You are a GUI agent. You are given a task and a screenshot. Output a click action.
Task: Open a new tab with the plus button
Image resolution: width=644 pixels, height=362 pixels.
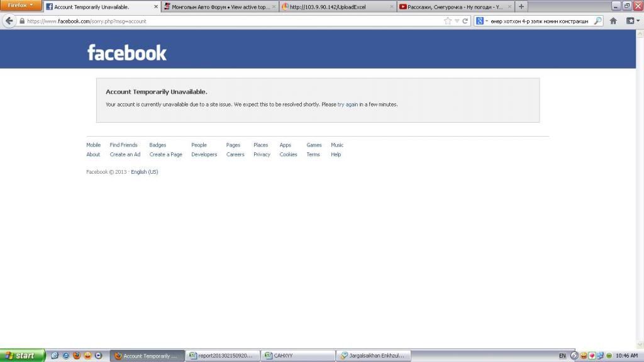[521, 7]
